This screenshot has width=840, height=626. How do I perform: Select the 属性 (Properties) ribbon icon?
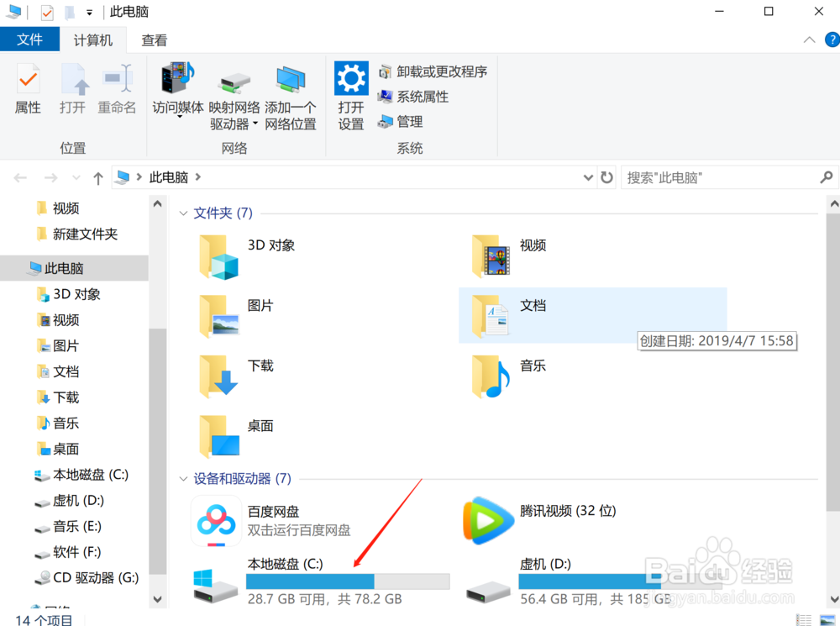28,88
